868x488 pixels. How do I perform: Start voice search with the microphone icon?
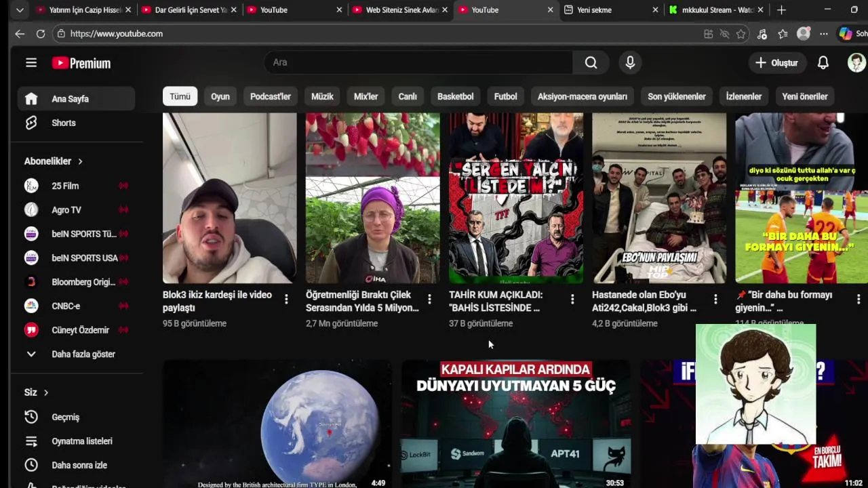pos(630,62)
